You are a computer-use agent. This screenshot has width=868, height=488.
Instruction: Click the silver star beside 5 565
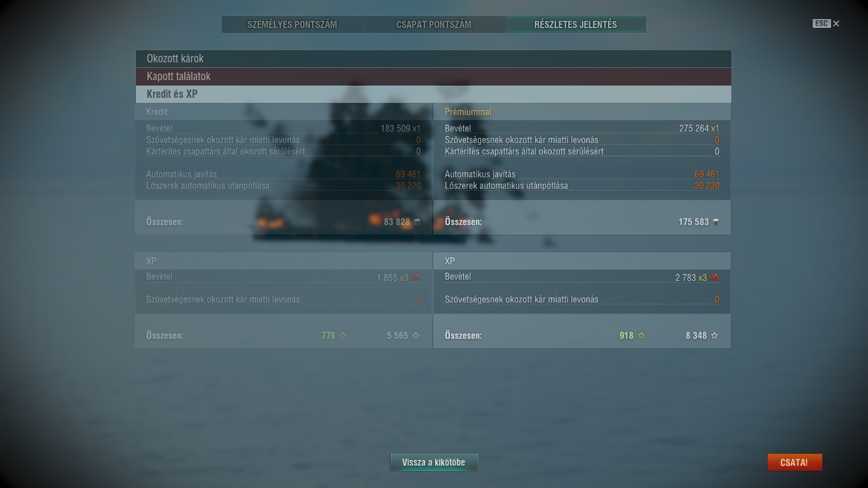coord(416,335)
